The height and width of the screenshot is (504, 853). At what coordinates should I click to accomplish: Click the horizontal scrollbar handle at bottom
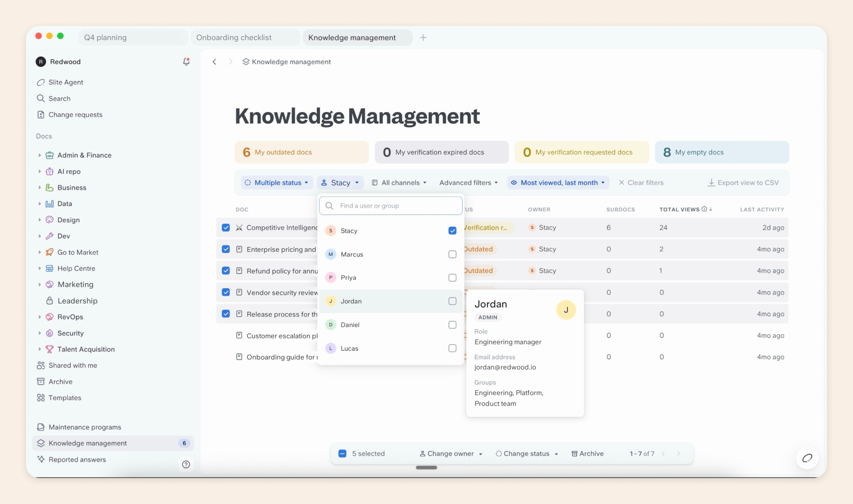426,468
